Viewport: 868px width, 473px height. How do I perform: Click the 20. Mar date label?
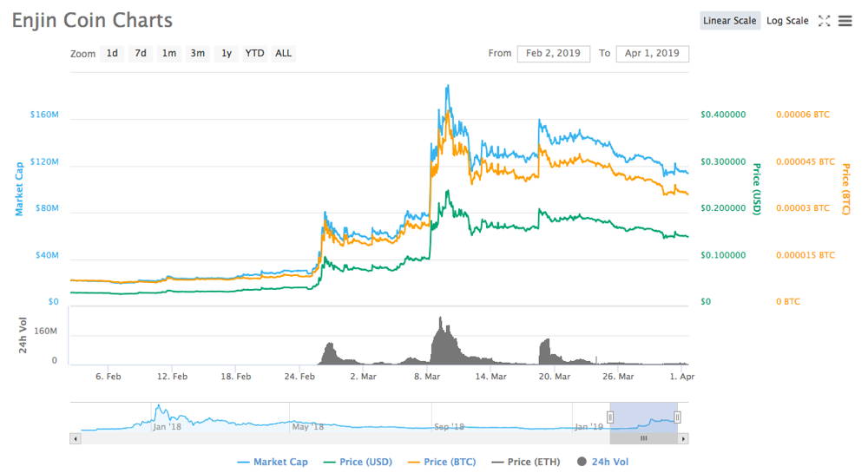[x=554, y=376]
